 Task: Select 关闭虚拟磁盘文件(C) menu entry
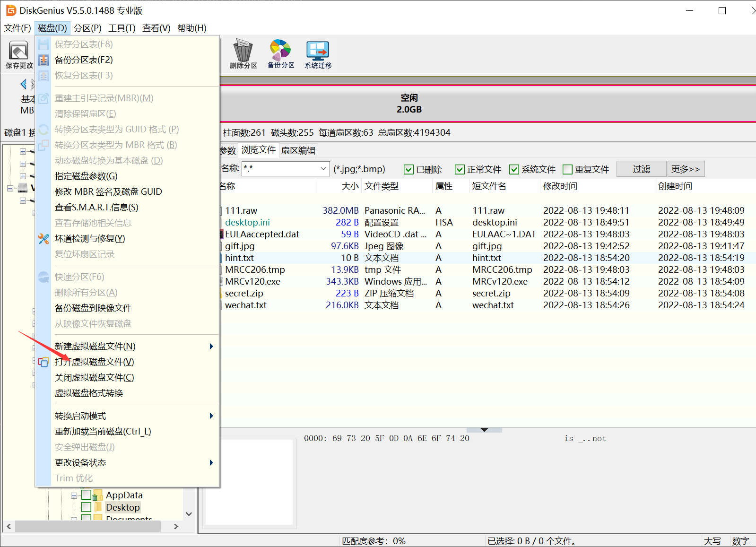[128, 378]
